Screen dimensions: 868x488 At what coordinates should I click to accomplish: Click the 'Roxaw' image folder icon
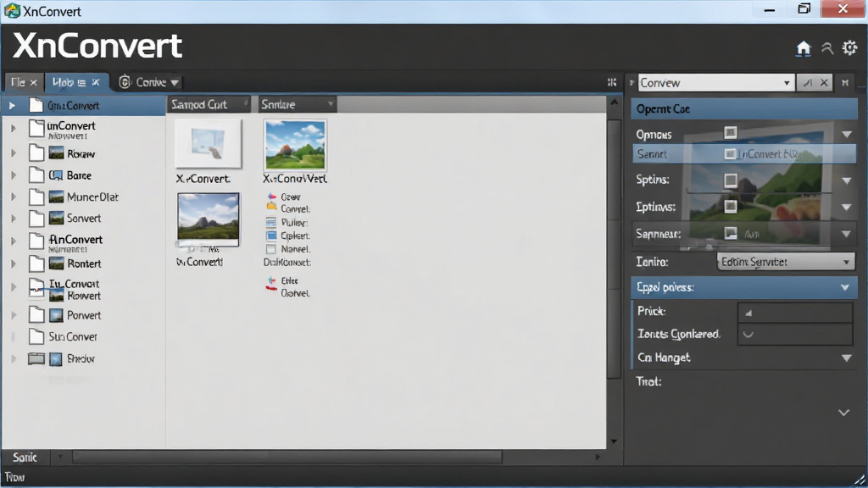pyautogui.click(x=56, y=153)
